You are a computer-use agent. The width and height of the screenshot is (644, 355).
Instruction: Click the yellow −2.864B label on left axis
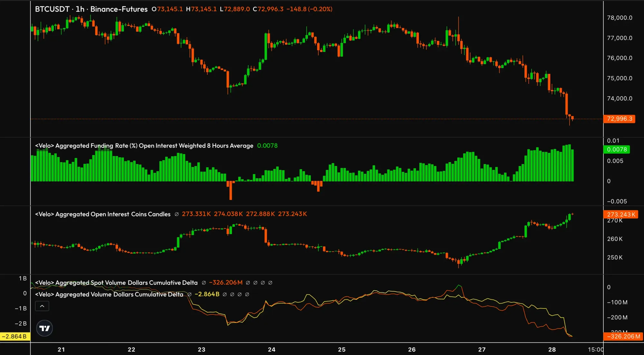point(15,337)
